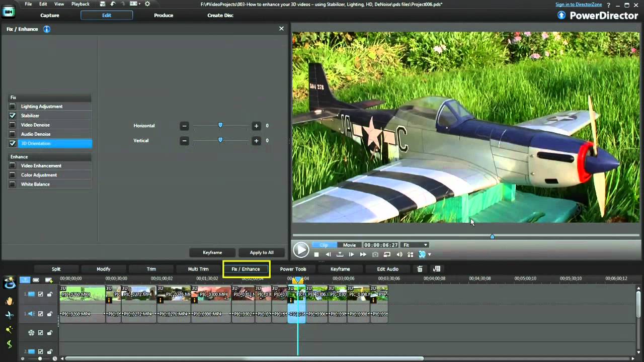This screenshot has height=362, width=644.
Task: Click the seek-by-unit button between frame step buttons
Action: coord(340,254)
